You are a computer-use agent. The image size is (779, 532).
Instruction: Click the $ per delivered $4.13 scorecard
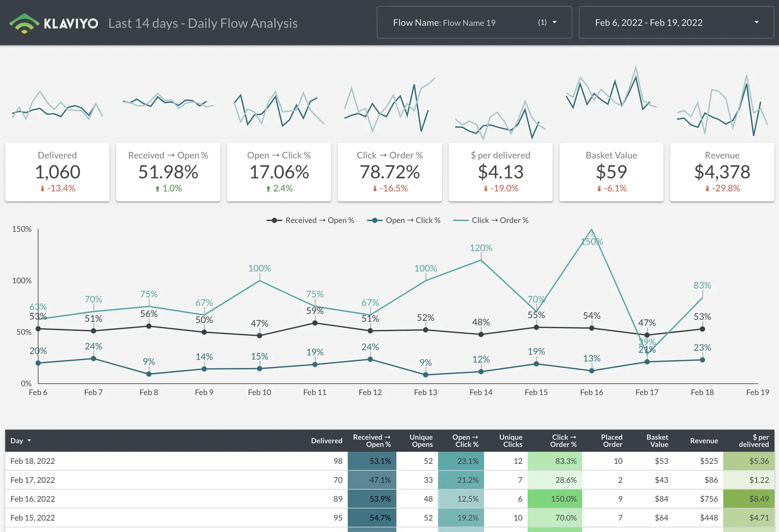[x=501, y=172]
